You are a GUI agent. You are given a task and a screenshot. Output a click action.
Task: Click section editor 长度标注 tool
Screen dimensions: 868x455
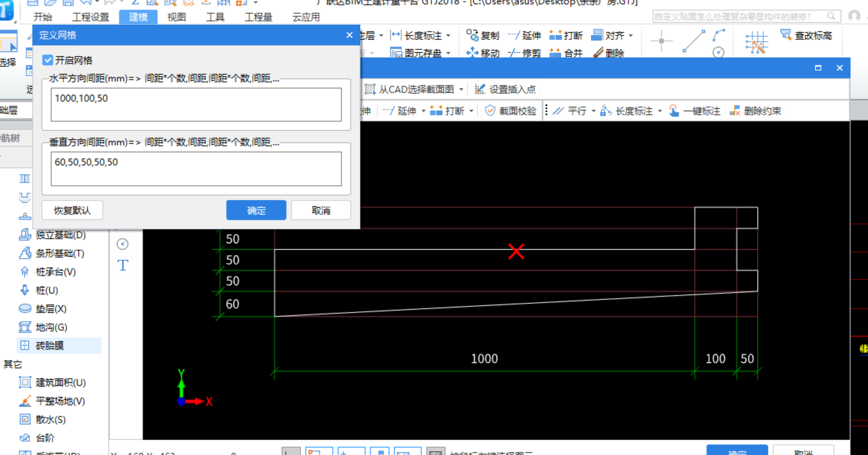coord(627,111)
